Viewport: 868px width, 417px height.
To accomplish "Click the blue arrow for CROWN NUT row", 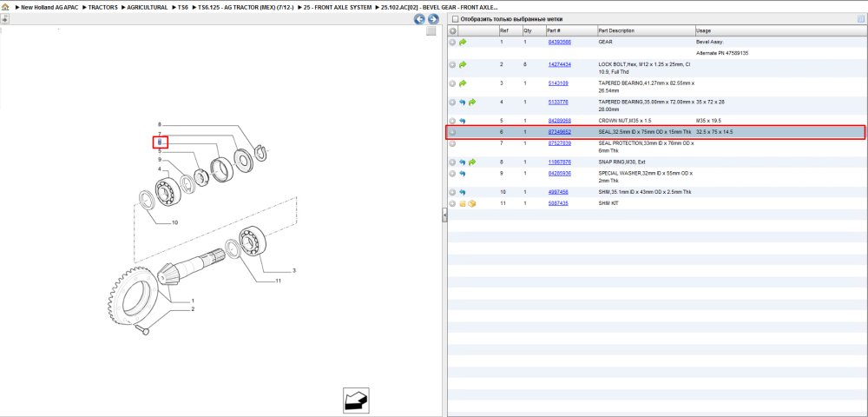I will click(x=463, y=121).
